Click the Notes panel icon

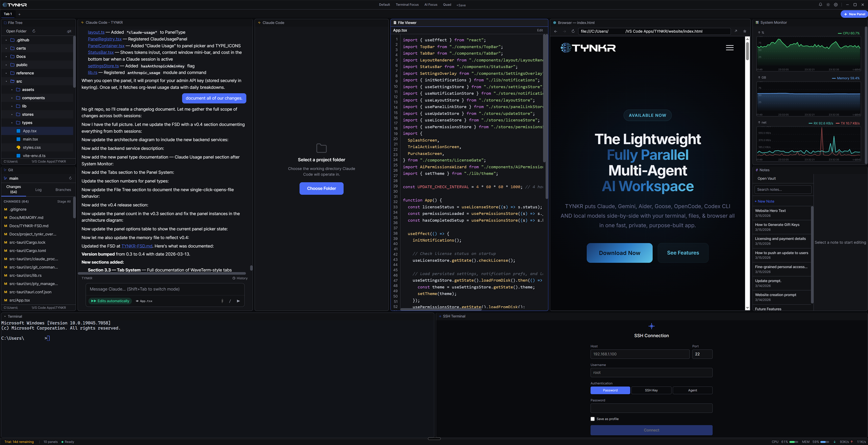click(x=757, y=170)
